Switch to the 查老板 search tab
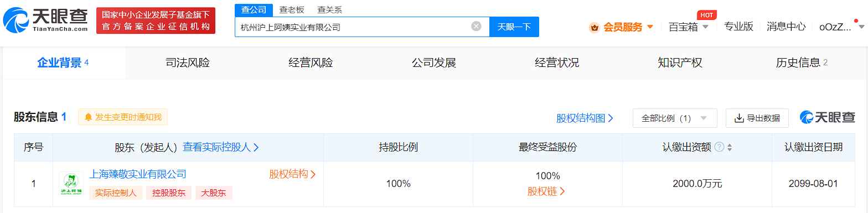 [292, 10]
